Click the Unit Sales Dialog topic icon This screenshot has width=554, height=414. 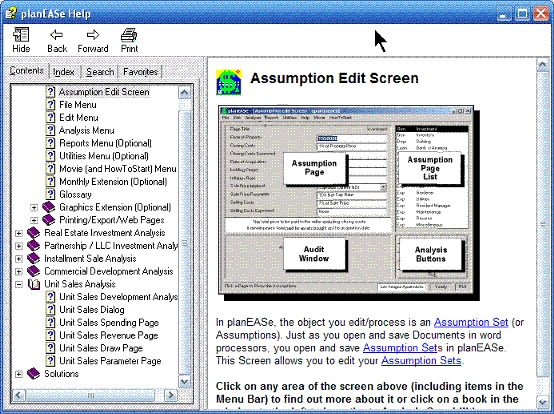point(51,309)
